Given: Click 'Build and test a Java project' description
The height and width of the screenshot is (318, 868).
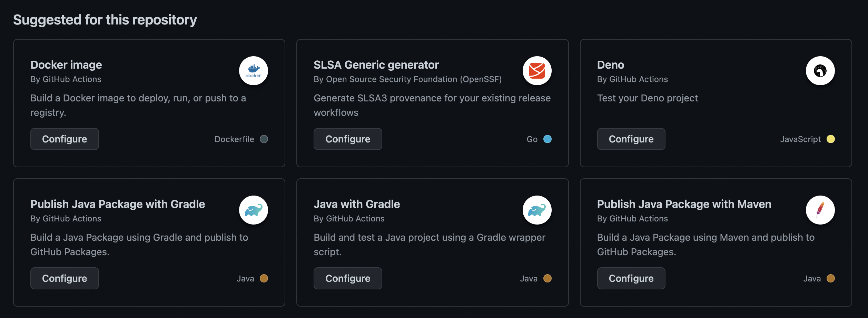Looking at the screenshot, I should point(430,245).
